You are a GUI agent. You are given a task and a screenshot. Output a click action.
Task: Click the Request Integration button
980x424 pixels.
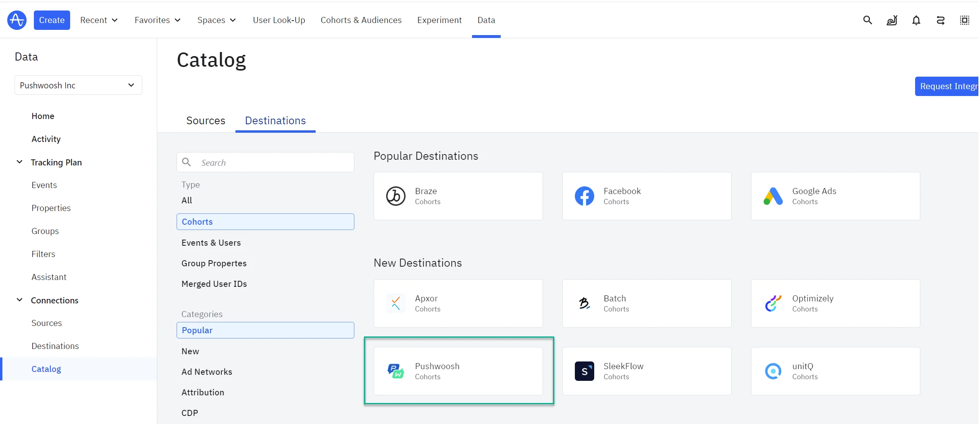[947, 86]
